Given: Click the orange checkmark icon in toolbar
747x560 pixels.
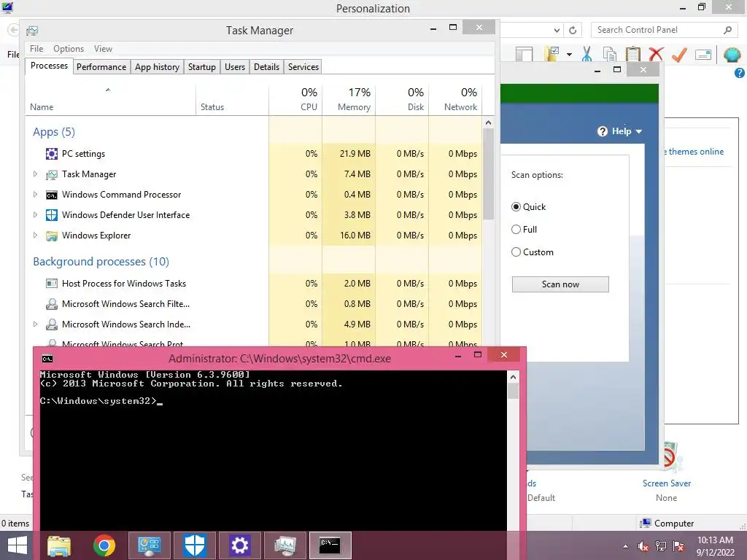Looking at the screenshot, I should click(679, 54).
